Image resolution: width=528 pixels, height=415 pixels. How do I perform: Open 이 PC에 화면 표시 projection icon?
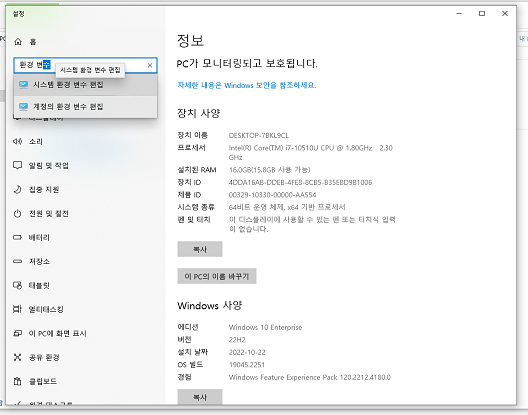point(18,333)
